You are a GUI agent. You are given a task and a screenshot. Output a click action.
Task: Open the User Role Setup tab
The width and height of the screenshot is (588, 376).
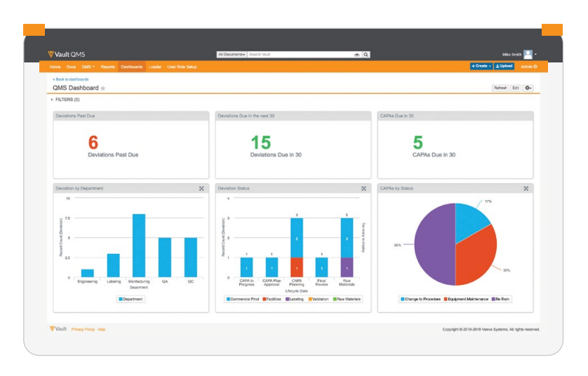[182, 67]
